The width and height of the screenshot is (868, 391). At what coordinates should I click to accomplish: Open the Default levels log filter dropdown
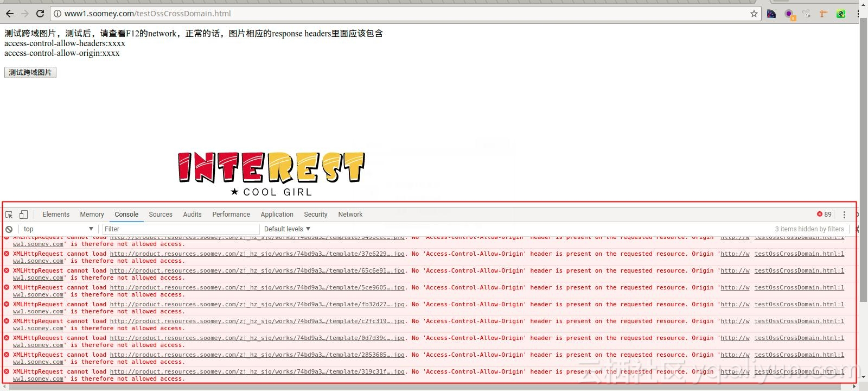287,229
